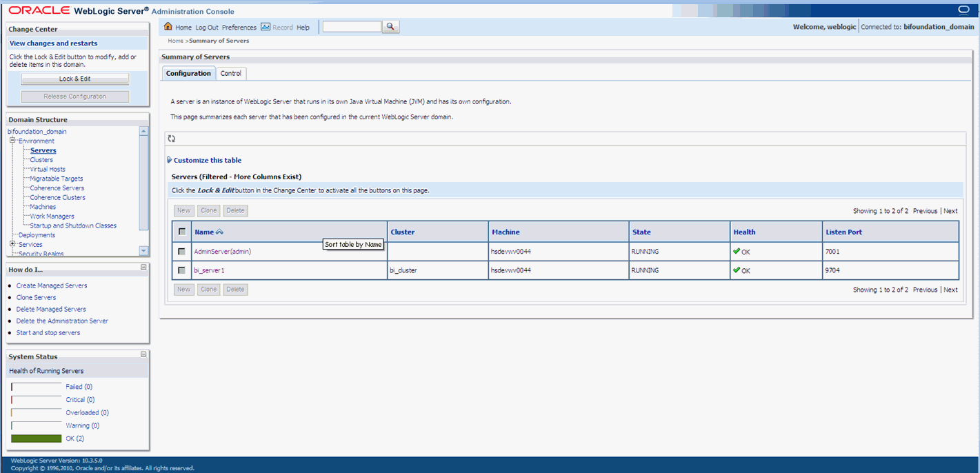Expand the Services tree node

point(12,244)
